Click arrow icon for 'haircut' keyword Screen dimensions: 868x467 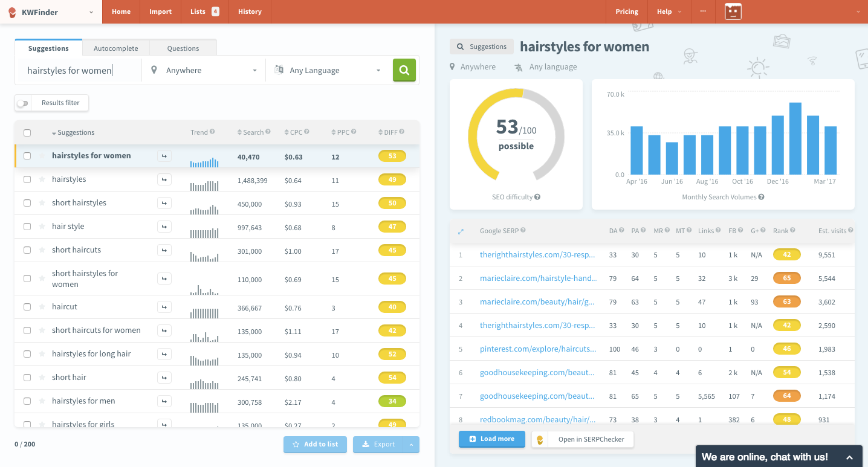point(164,307)
